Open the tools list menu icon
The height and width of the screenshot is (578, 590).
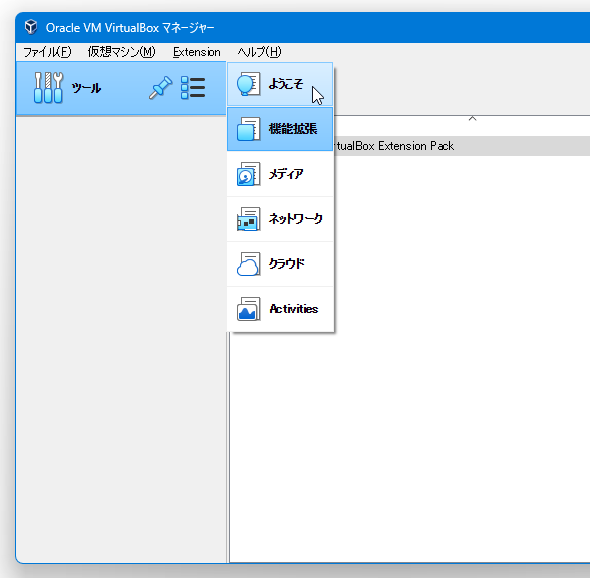[x=193, y=88]
